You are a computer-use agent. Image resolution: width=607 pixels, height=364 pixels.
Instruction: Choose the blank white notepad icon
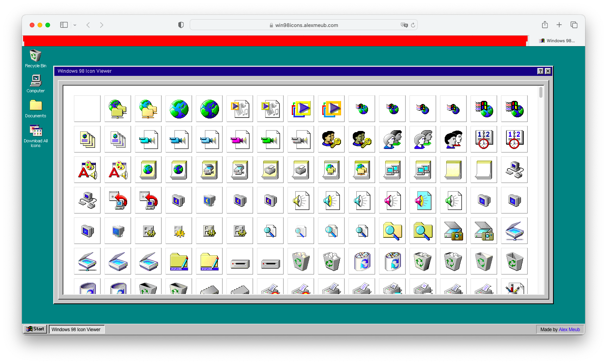484,170
